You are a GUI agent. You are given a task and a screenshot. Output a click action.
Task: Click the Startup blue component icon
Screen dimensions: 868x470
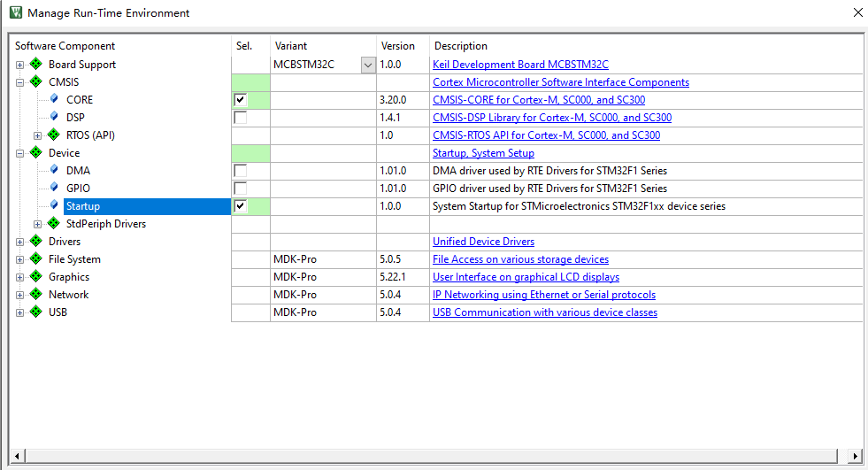click(54, 205)
